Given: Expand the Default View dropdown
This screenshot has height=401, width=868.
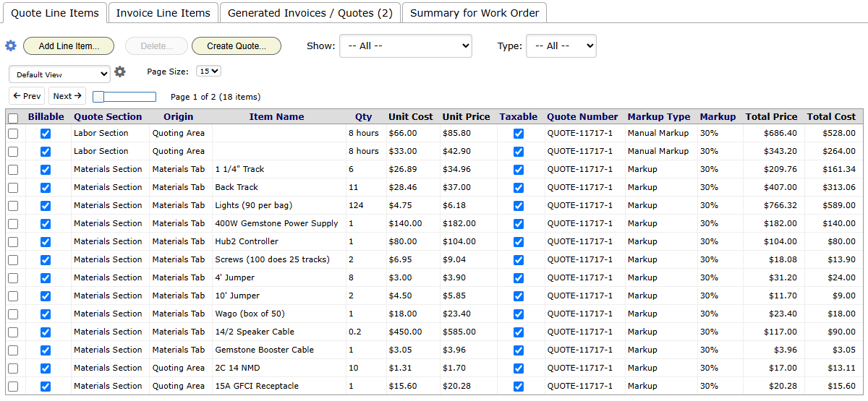Looking at the screenshot, I should click(x=60, y=74).
